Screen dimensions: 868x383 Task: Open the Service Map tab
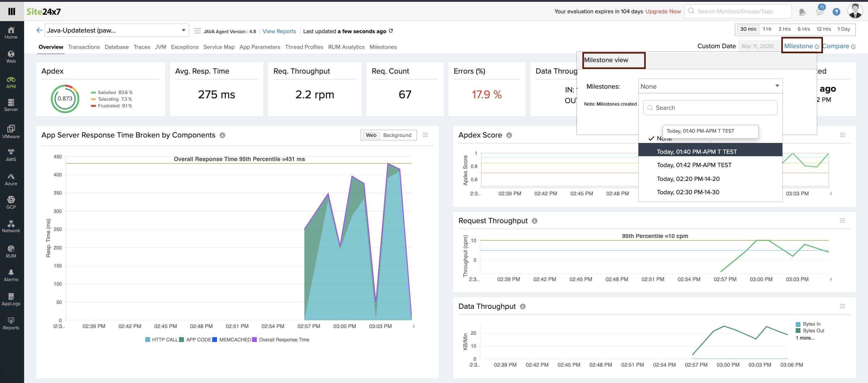click(x=219, y=47)
